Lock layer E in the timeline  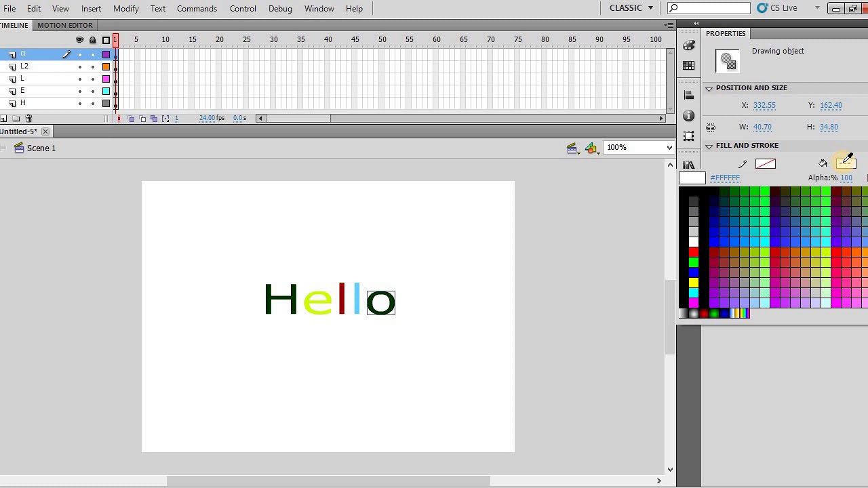point(93,91)
